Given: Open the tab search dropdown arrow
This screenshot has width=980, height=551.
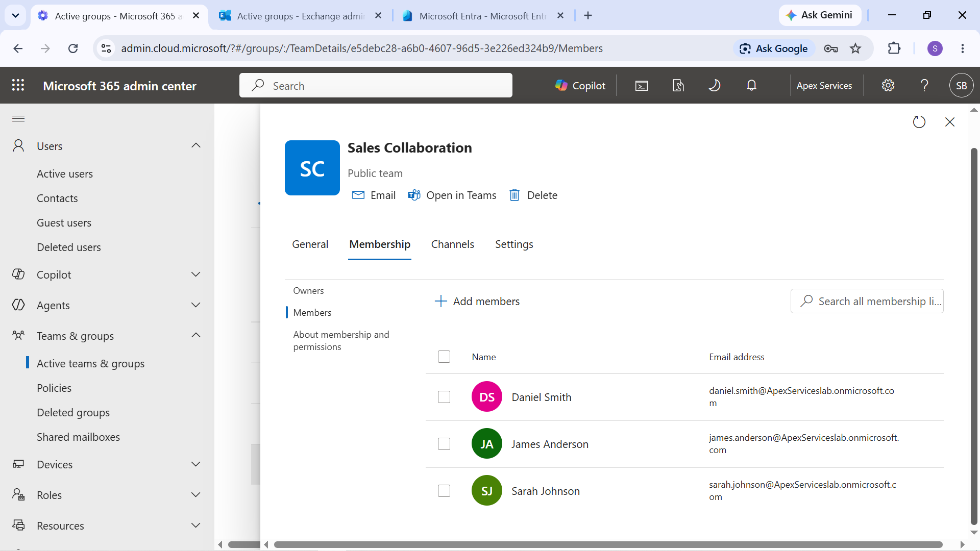Looking at the screenshot, I should (15, 15).
